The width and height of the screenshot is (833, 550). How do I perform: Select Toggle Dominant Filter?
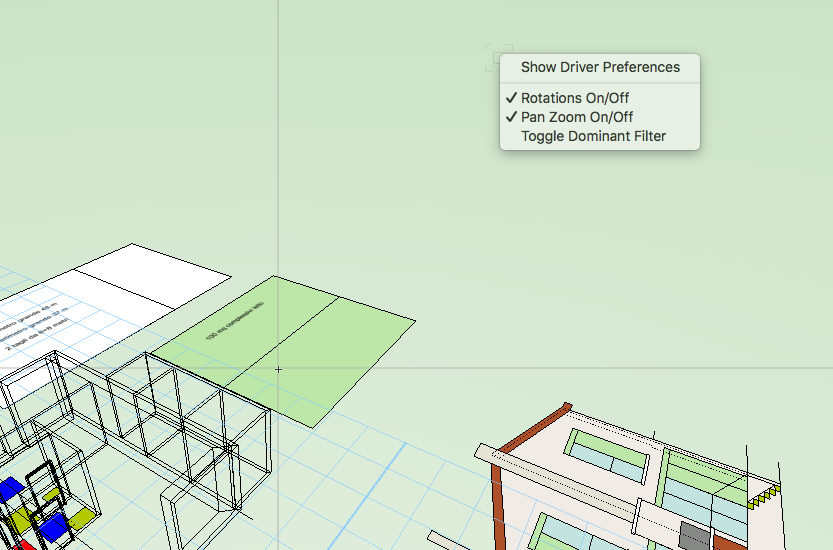click(x=593, y=136)
